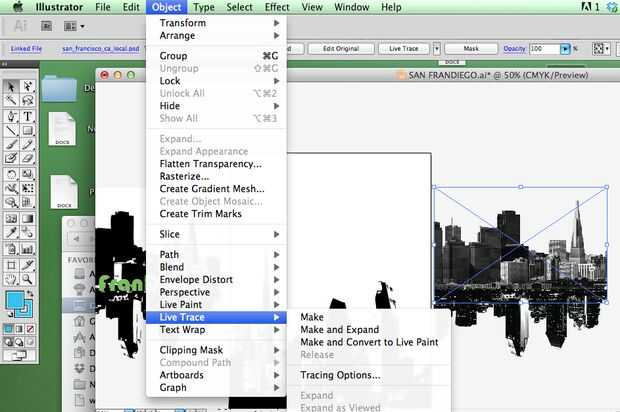620x412 pixels.
Task: Choose Rasterize menu item
Action: click(x=216, y=176)
